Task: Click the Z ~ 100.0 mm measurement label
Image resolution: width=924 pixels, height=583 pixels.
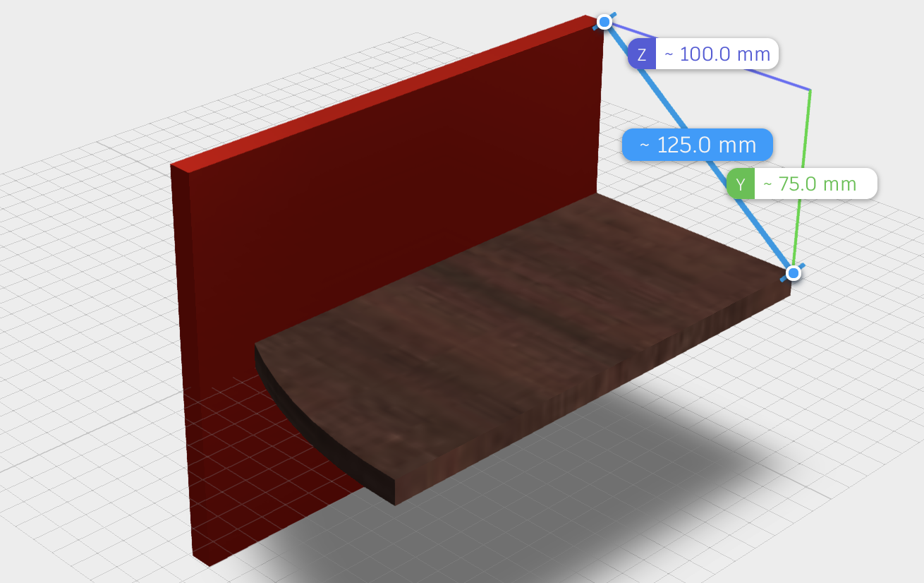Action: coord(703,54)
